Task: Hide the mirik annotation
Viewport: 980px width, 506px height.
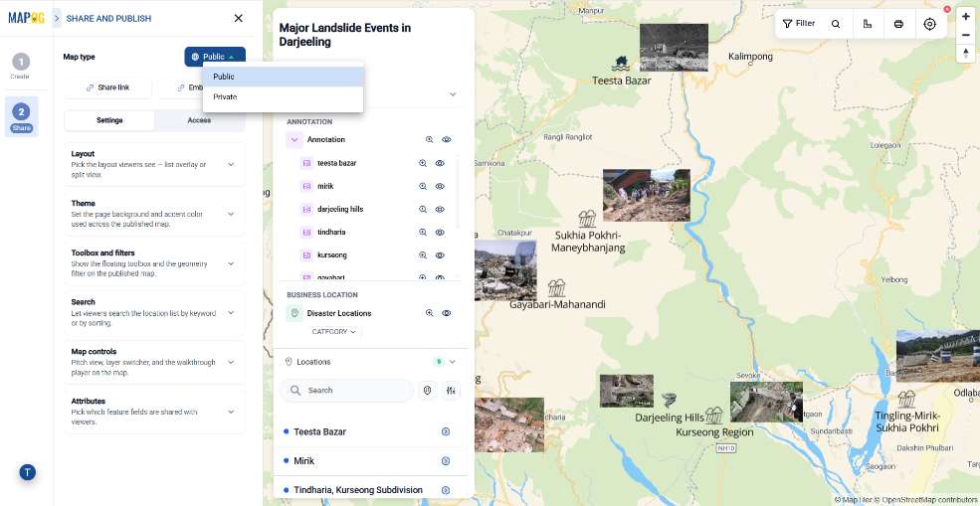Action: point(440,186)
